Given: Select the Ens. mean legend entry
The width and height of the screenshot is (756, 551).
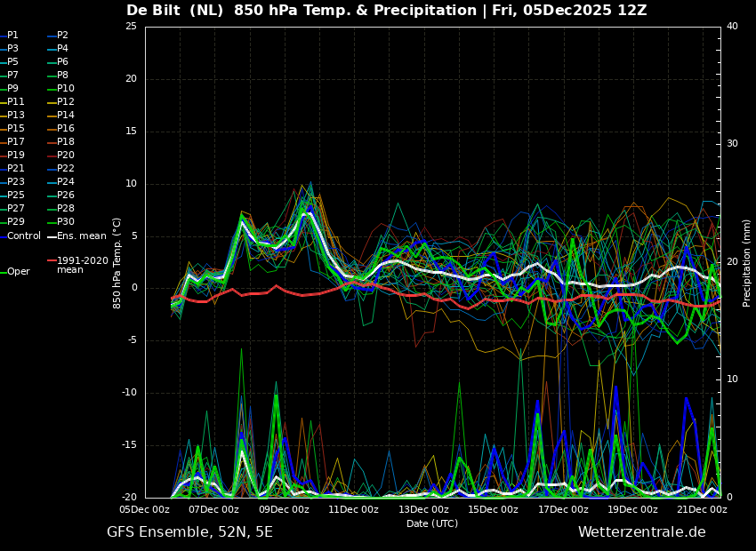Looking at the screenshot, I should tap(81, 236).
